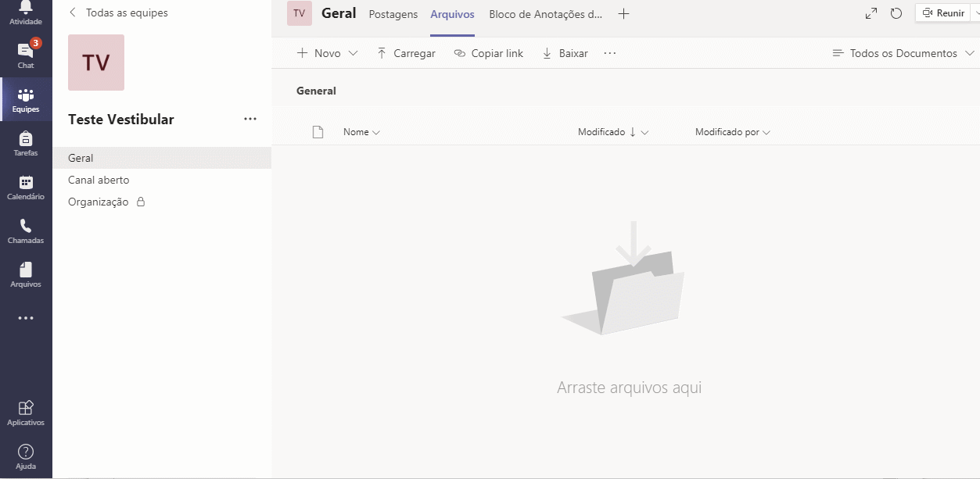
Task: Open the Modificado por column dropdown
Action: (x=733, y=132)
